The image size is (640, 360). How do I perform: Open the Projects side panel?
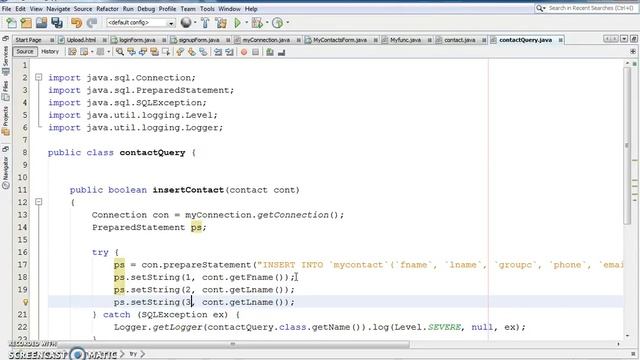coord(6,120)
